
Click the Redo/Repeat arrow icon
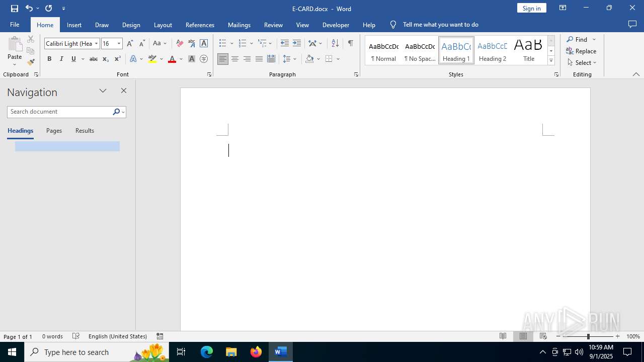(48, 8)
